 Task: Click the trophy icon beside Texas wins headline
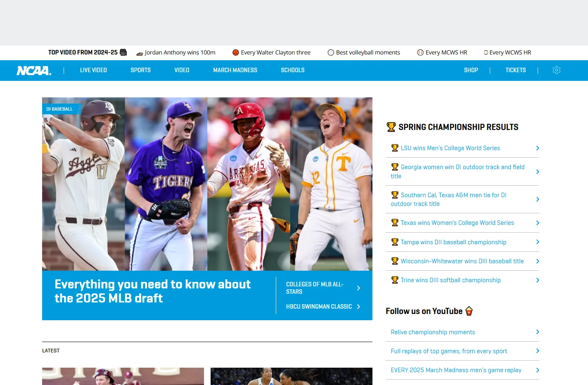click(x=395, y=222)
